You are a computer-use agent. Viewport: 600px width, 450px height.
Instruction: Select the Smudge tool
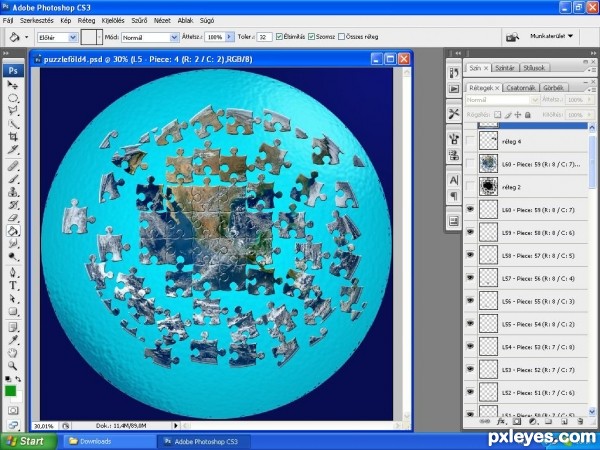[x=13, y=243]
